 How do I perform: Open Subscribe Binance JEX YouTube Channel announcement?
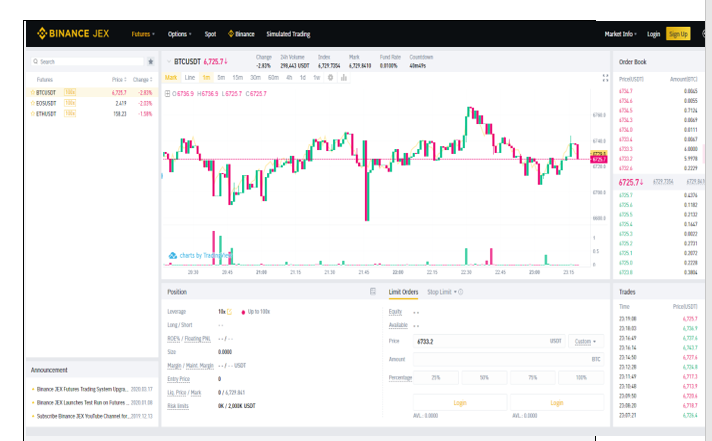tap(83, 416)
